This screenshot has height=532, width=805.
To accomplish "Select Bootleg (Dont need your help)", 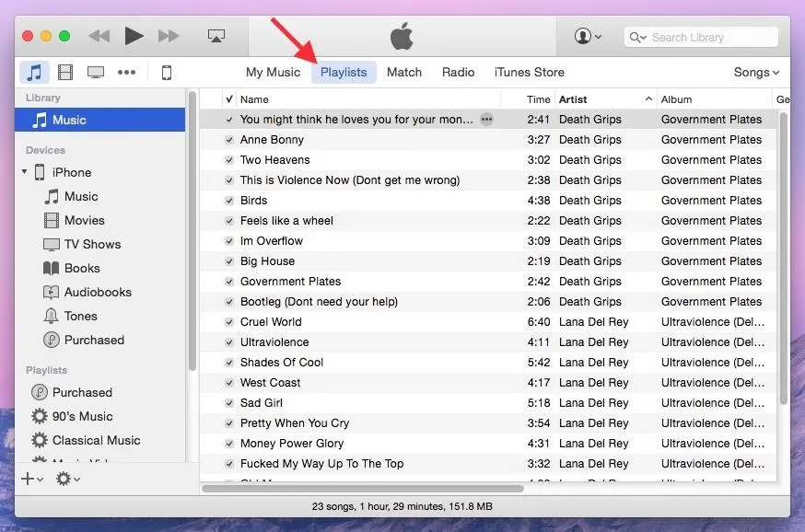I will tap(319, 302).
